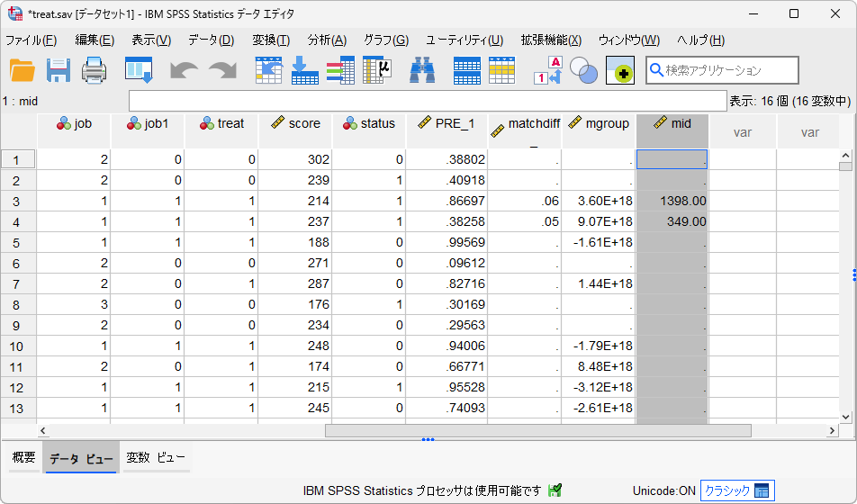857x504 pixels.
Task: Click the processor status checkmark icon
Action: pyautogui.click(x=555, y=490)
